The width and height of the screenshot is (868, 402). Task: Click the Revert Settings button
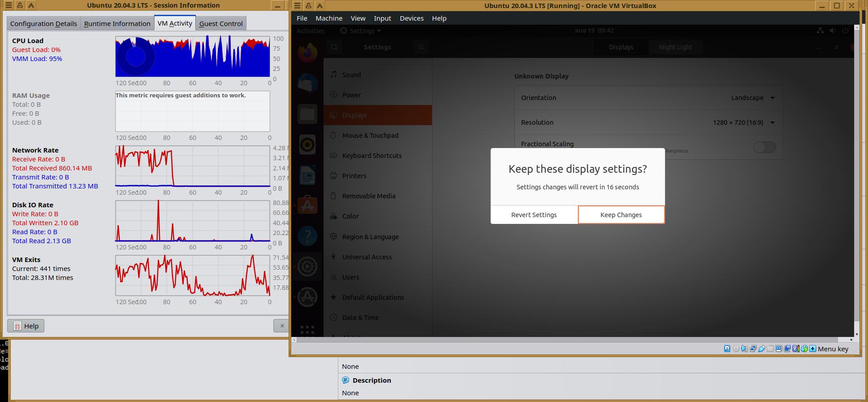tap(534, 215)
